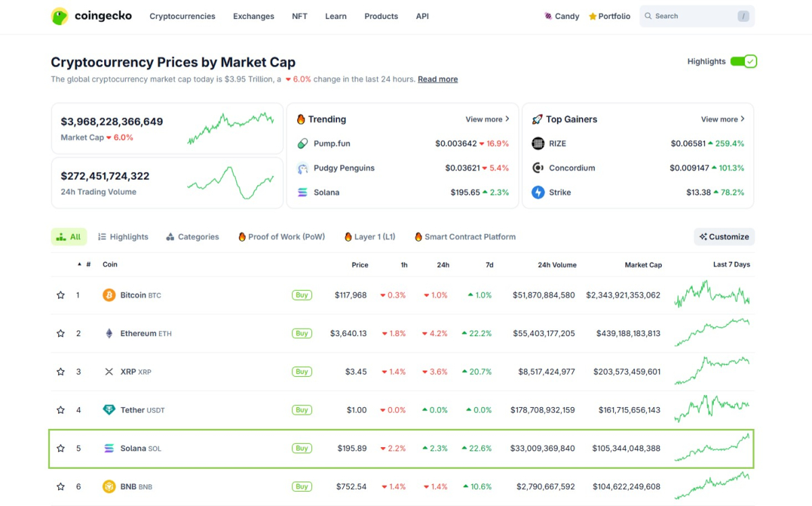This screenshot has height=506, width=812.
Task: Click the Buy button for Ethereum
Action: click(302, 333)
